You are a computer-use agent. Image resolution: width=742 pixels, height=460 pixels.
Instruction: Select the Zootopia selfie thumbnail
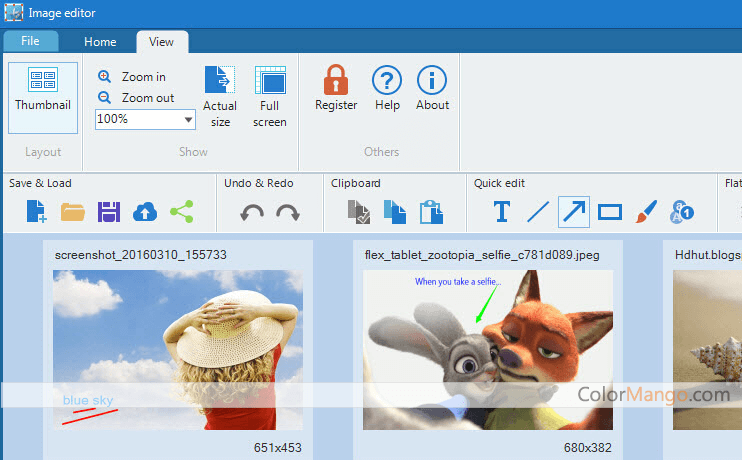point(488,350)
